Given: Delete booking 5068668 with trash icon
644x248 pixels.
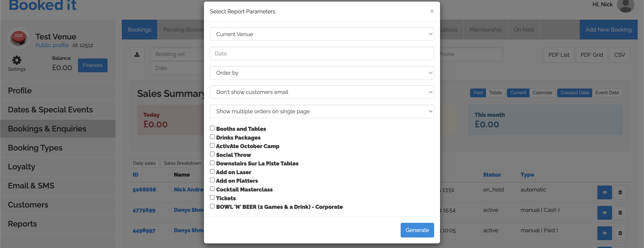Looking at the screenshot, I should tap(620, 192).
